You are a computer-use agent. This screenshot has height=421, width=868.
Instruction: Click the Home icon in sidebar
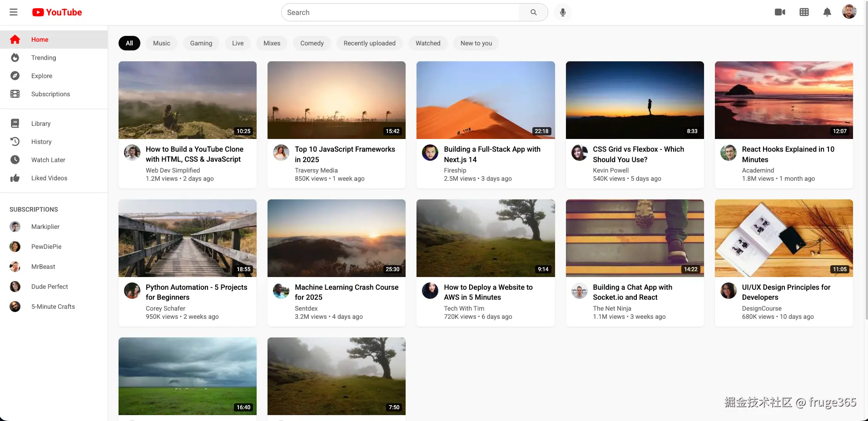click(15, 40)
